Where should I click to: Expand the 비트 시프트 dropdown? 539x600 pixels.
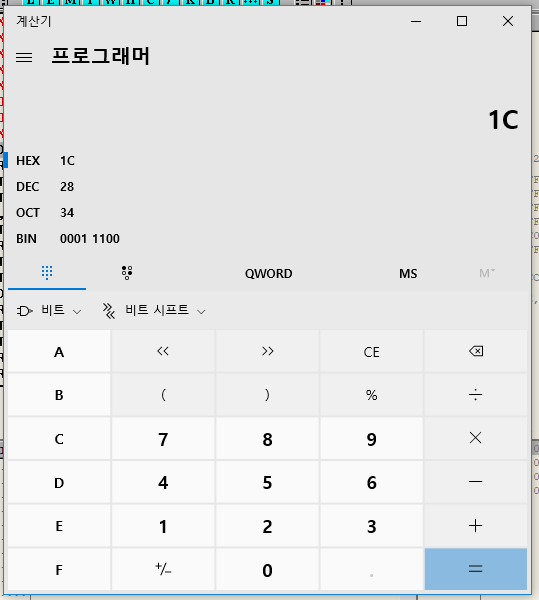tap(154, 311)
